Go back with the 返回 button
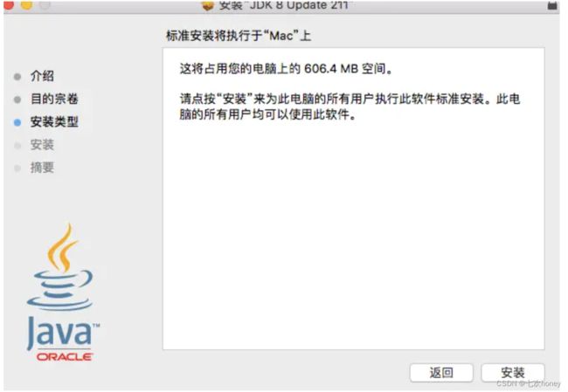 point(441,373)
